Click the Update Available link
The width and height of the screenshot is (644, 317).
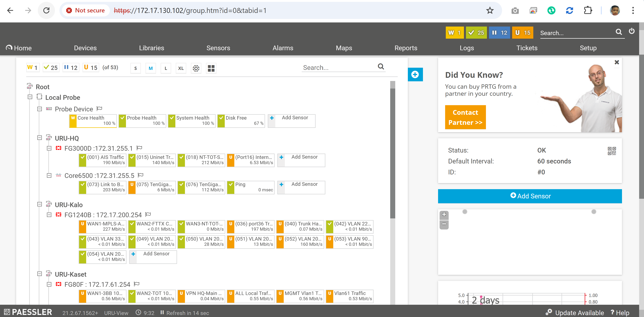click(x=574, y=312)
